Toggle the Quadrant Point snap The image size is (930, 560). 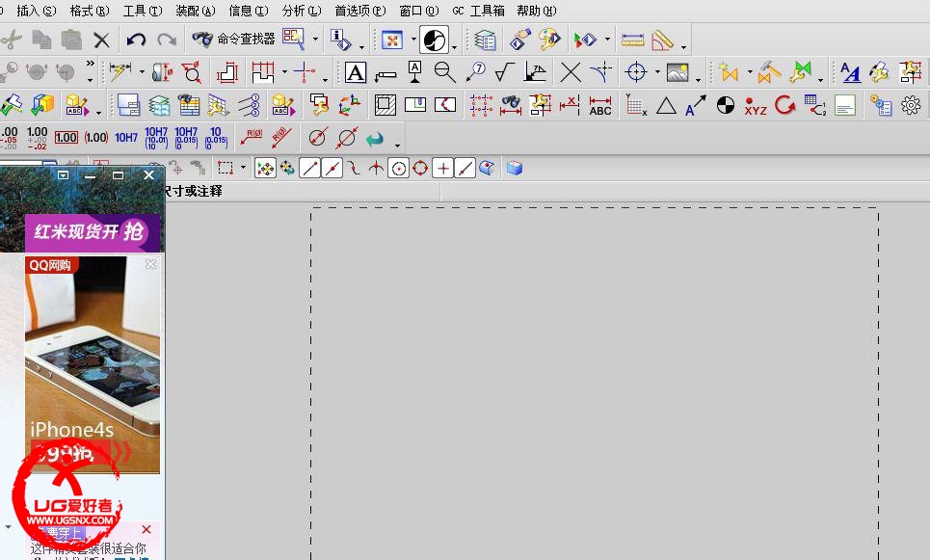(420, 169)
